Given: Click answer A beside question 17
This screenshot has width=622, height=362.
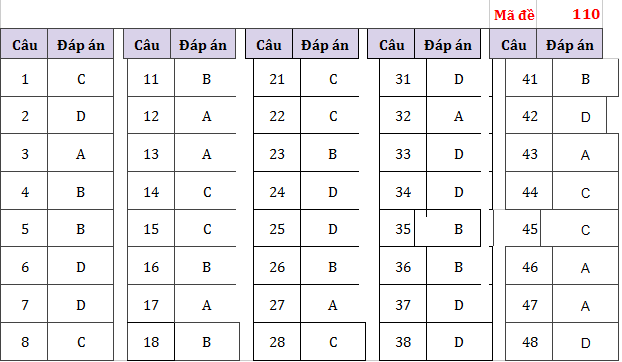Looking at the screenshot, I should tap(206, 304).
